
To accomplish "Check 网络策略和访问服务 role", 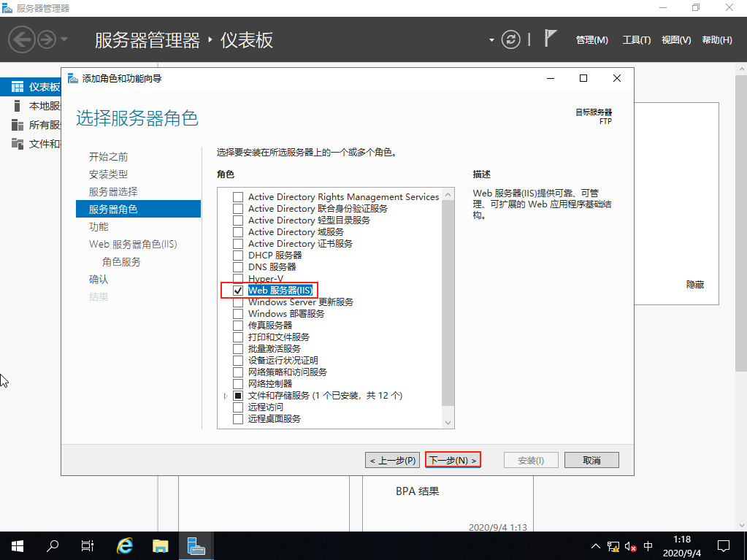I will [x=238, y=372].
